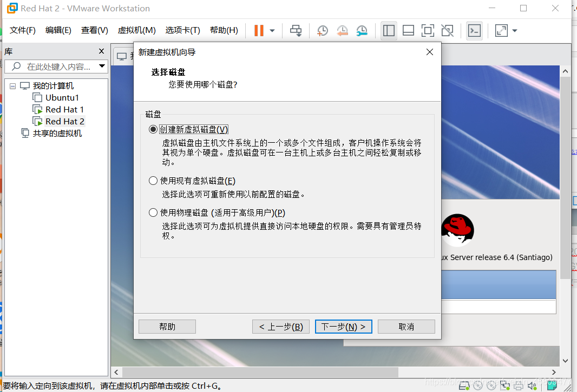Enter full screen mode icon
577x392 pixels.
point(428,30)
